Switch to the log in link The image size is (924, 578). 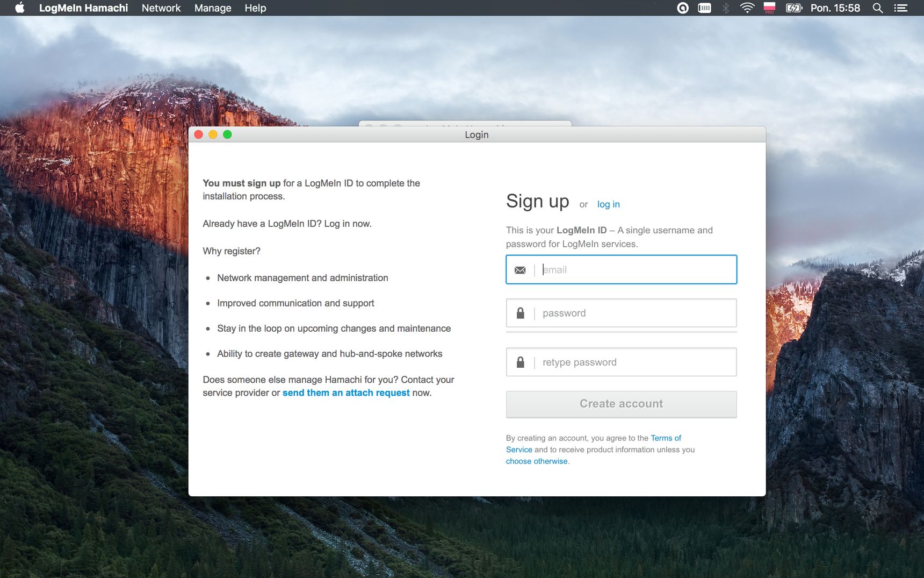[x=609, y=204]
